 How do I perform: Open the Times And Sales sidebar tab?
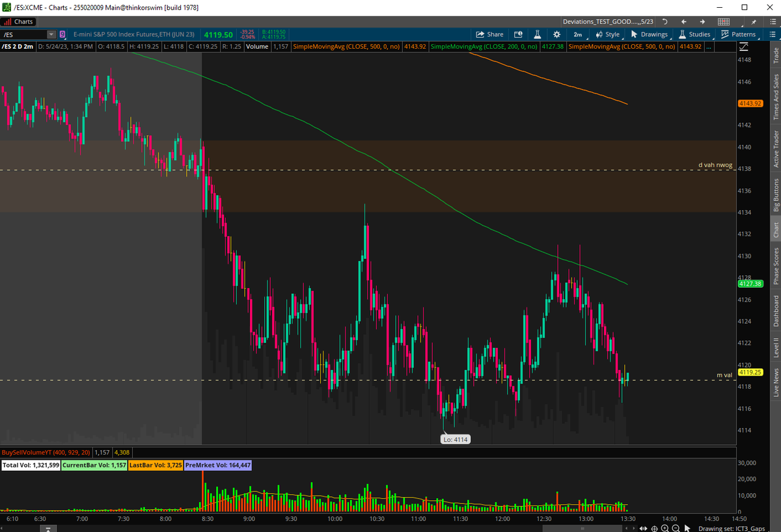(x=775, y=96)
